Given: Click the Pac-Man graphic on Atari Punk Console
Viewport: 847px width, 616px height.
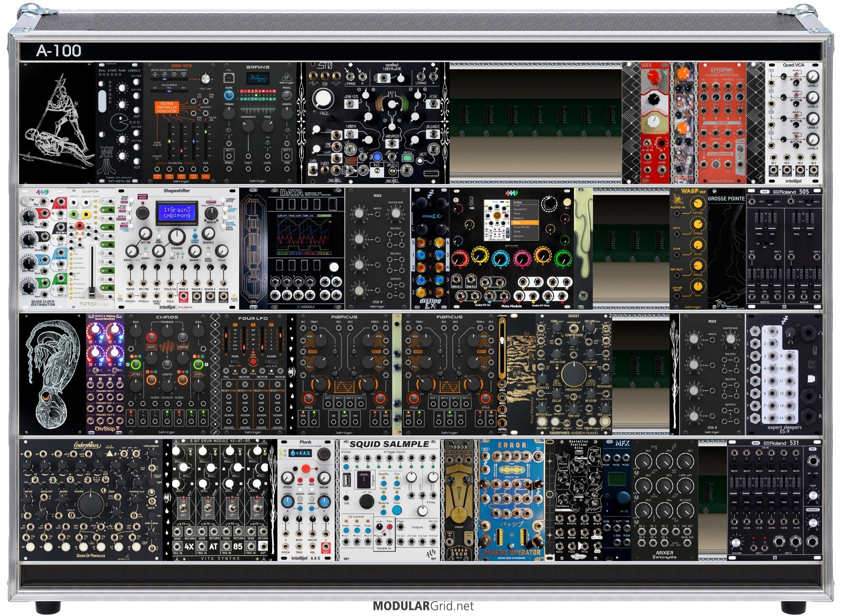Looking at the screenshot, I should click(119, 122).
